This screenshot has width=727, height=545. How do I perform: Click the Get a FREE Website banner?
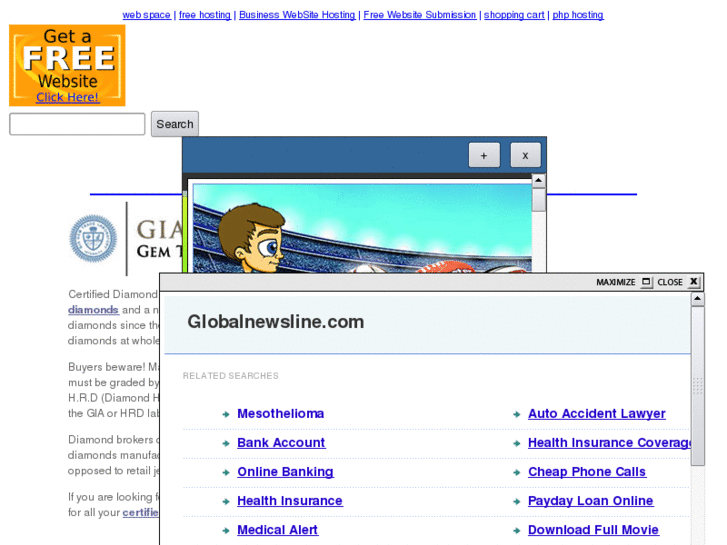67,65
